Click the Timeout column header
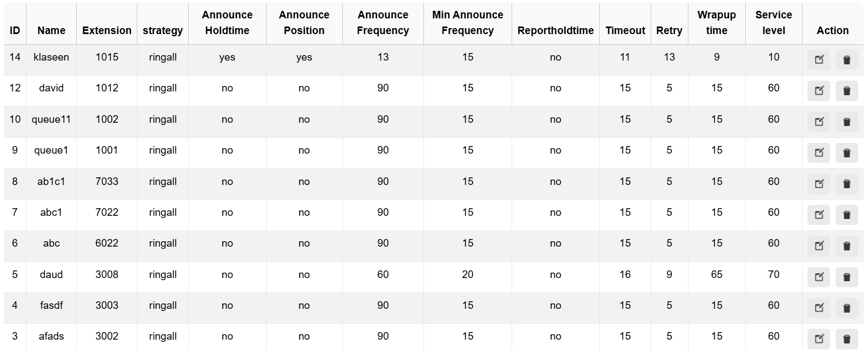This screenshot has height=351, width=868. pyautogui.click(x=625, y=30)
